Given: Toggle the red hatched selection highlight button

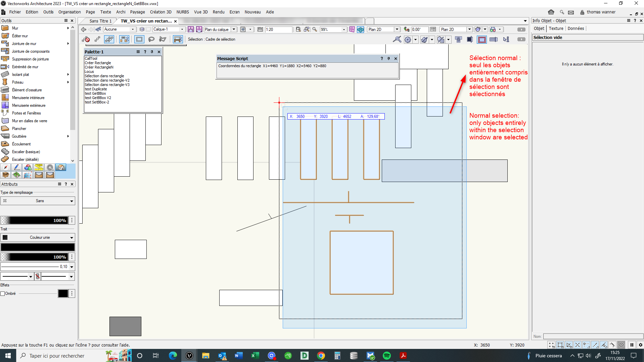Looking at the screenshot, I should [x=482, y=40].
